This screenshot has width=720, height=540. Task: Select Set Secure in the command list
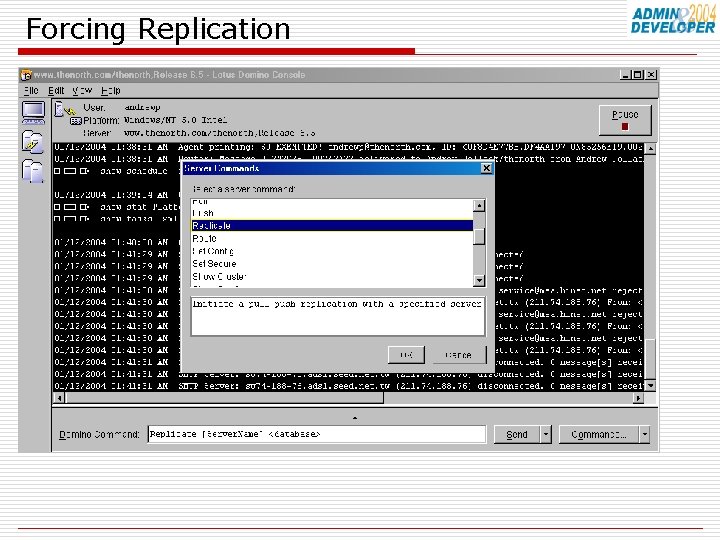coord(332,264)
